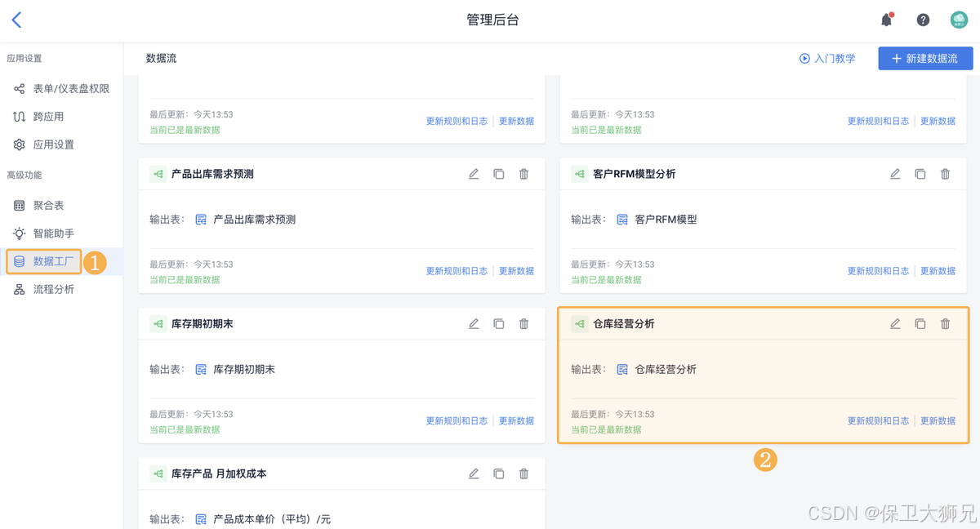This screenshot has height=529, width=980.
Task: Edit the 产品出库需求预测 data flow
Action: tap(474, 174)
